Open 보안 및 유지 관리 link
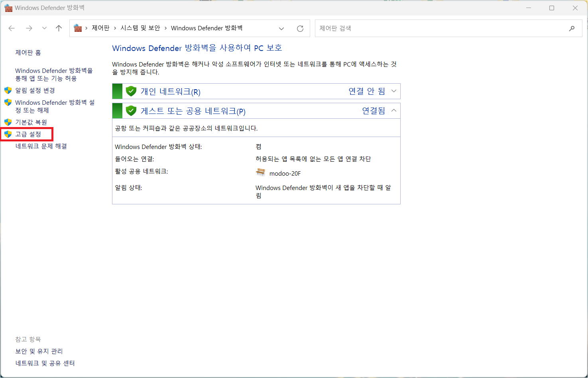 [x=39, y=351]
